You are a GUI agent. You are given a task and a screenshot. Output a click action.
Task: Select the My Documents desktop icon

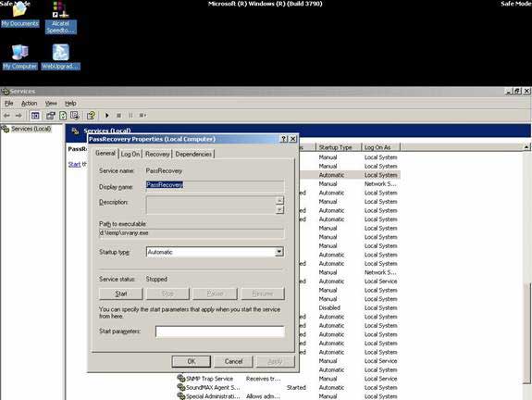[x=19, y=14]
